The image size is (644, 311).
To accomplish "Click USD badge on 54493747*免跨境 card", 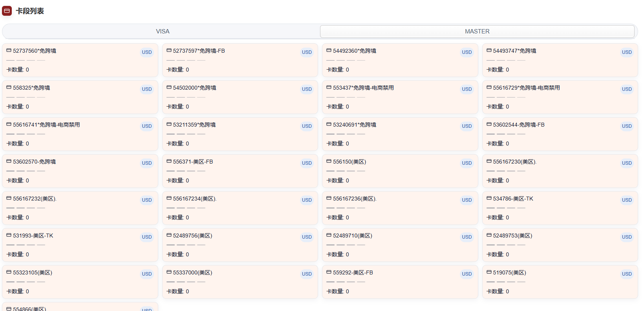I will (x=627, y=52).
